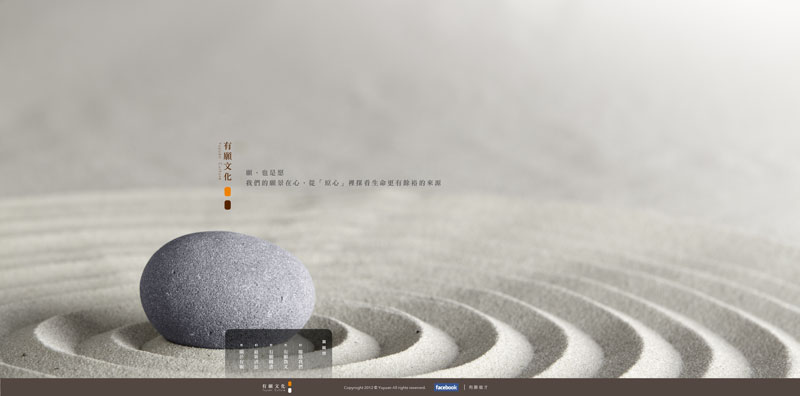Open the 有願文化 vertical logo in the page center
800x396 pixels.
click(x=228, y=161)
